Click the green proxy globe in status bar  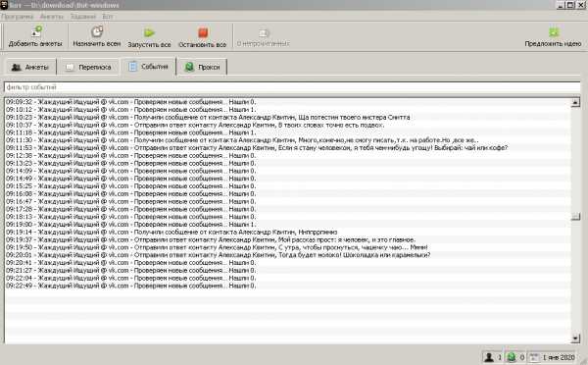512,357
